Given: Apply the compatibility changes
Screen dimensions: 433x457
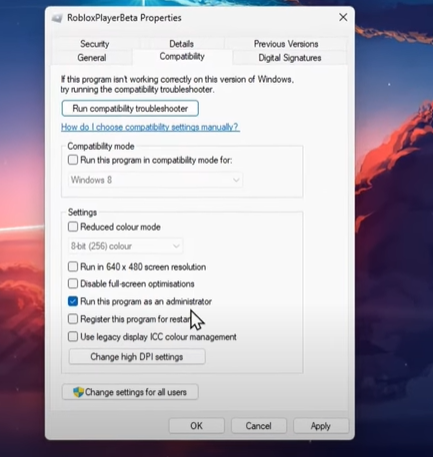Looking at the screenshot, I should [320, 426].
